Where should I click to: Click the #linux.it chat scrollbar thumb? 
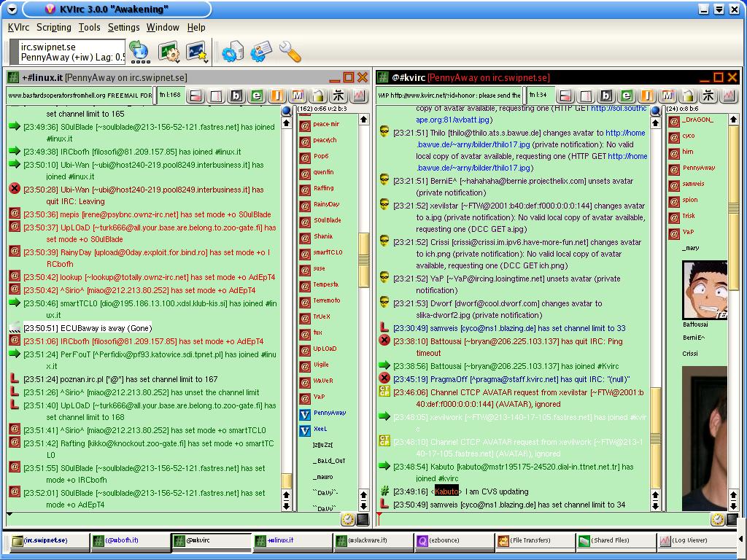click(x=286, y=480)
